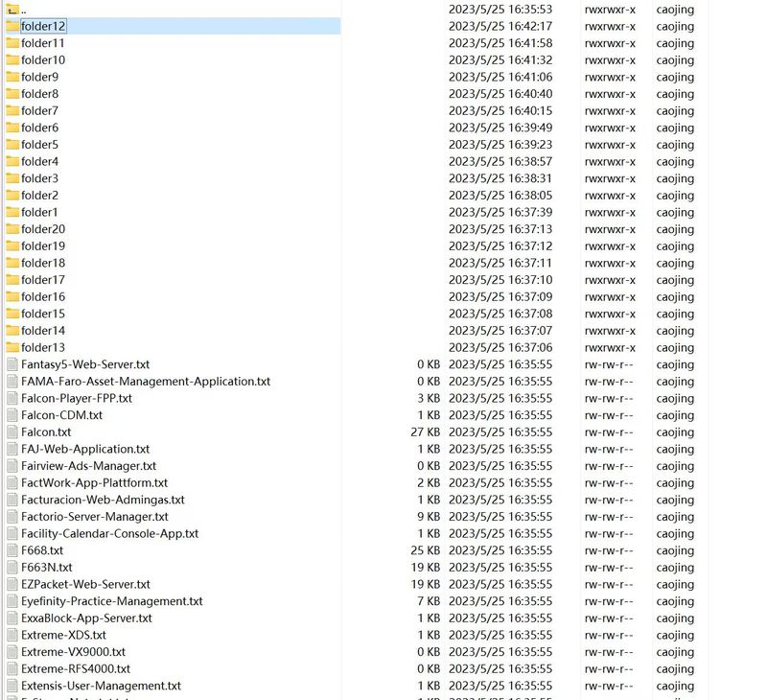Click the timestamp 2023/5/25 16:42:17

click(x=500, y=26)
